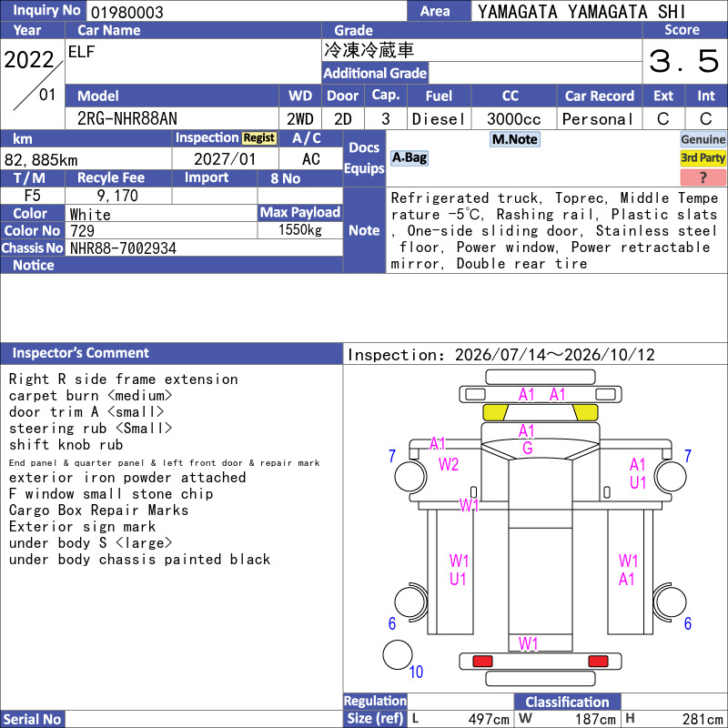Click the length value 497cm
The image size is (728, 728).
tap(489, 719)
